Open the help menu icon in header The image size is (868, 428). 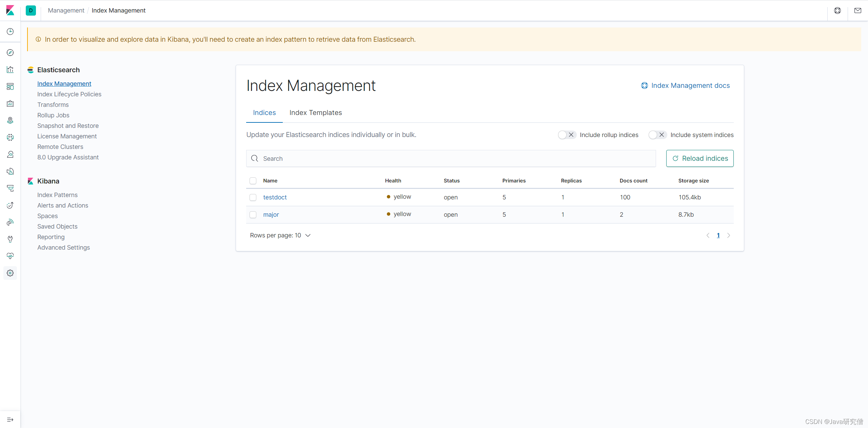[837, 11]
